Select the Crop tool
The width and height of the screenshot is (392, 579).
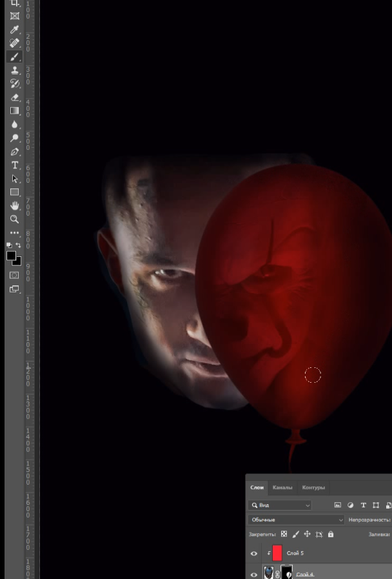click(x=14, y=3)
